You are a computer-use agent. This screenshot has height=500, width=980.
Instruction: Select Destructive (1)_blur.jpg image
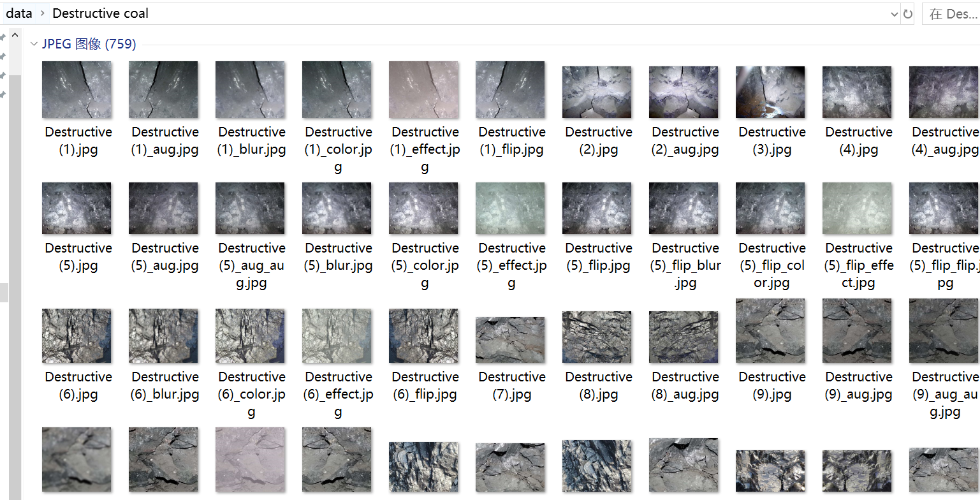coord(250,90)
